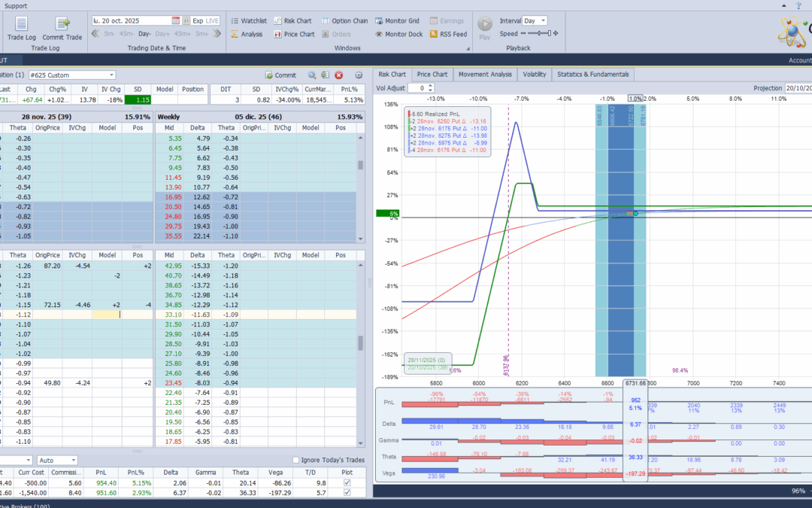Click the 33.10 Mid price cell
The image size is (812, 508).
(x=170, y=315)
